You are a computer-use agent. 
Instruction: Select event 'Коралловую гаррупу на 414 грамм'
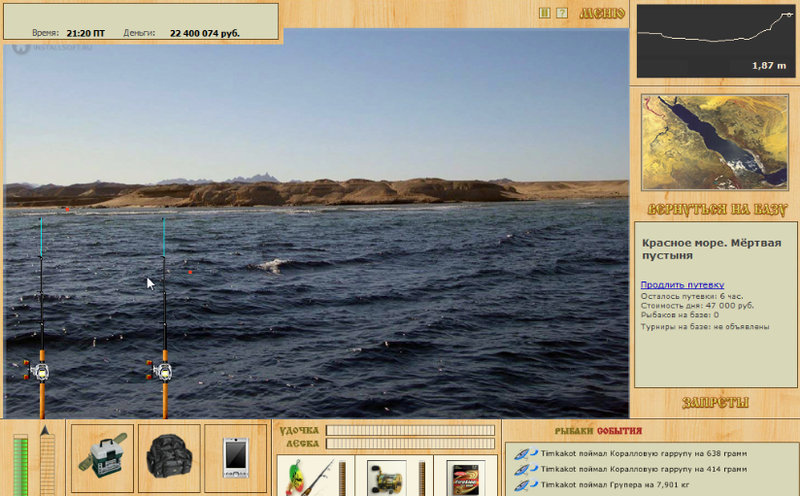tap(644, 469)
